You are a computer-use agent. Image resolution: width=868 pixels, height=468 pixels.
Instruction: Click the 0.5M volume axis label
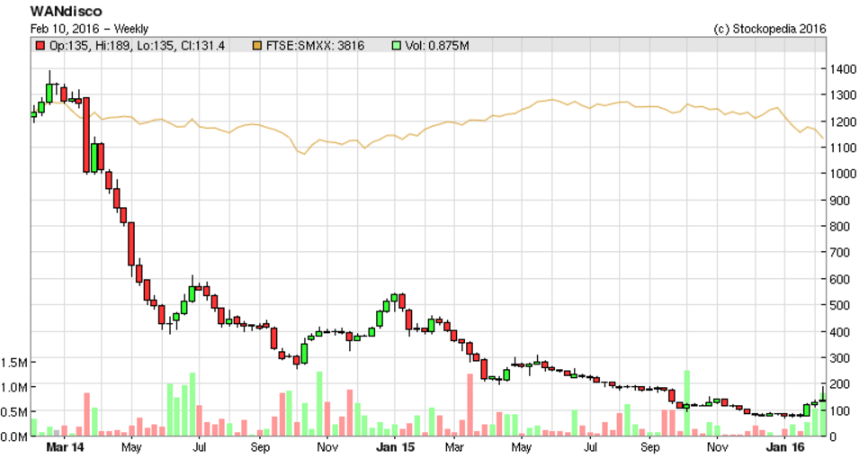click(x=13, y=412)
